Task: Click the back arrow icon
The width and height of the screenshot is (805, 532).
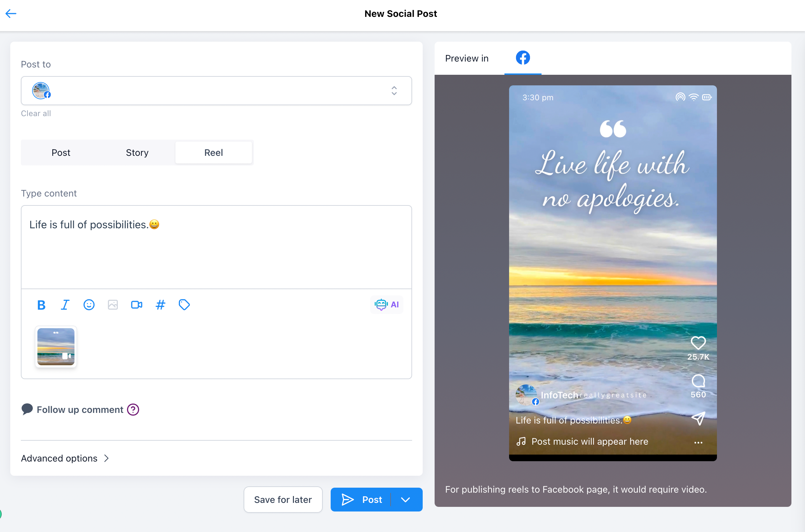Action: pos(11,14)
